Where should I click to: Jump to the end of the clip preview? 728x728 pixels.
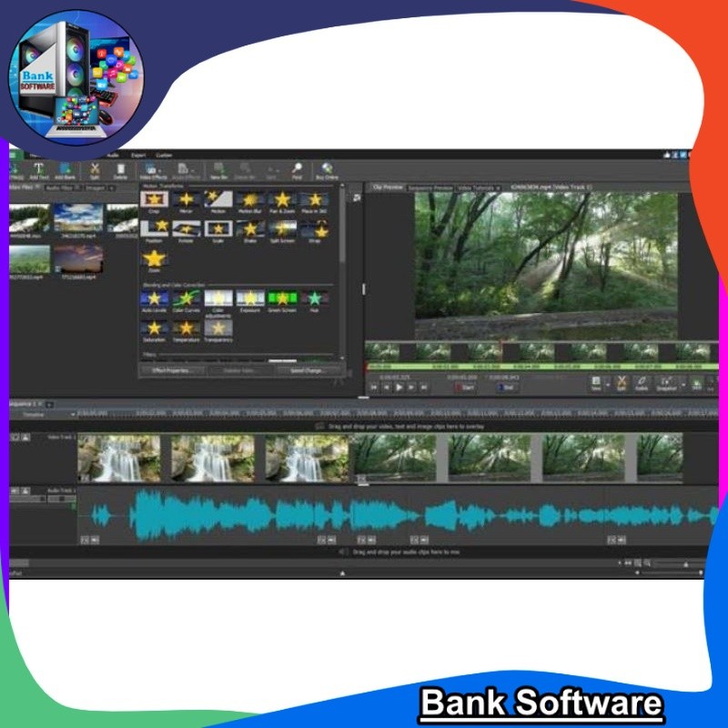[424, 388]
